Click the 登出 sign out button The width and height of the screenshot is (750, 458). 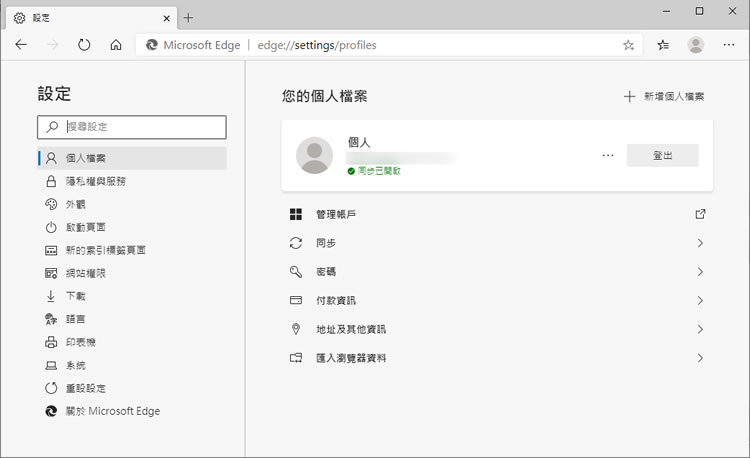pos(662,155)
